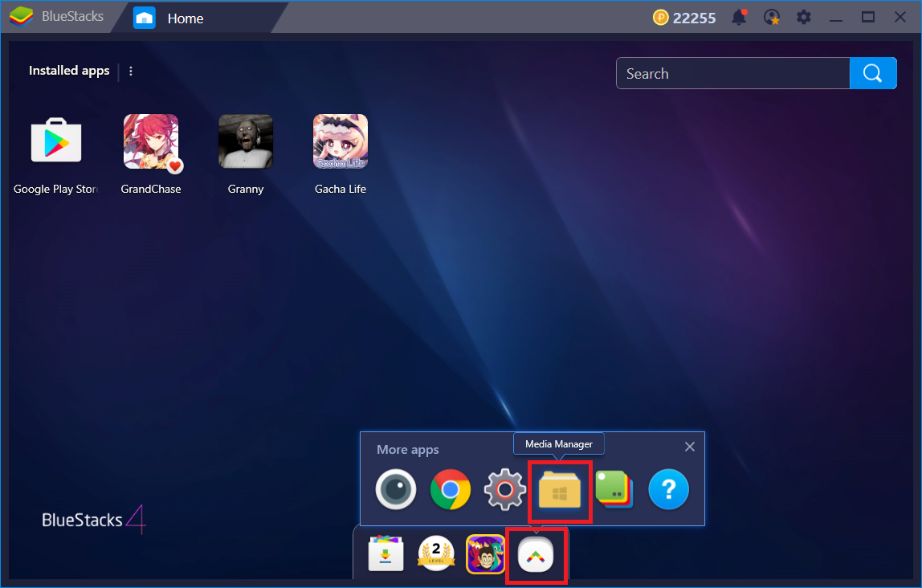This screenshot has width=922, height=588.
Task: Open the Level 2 rewards badge in dock
Action: click(436, 553)
